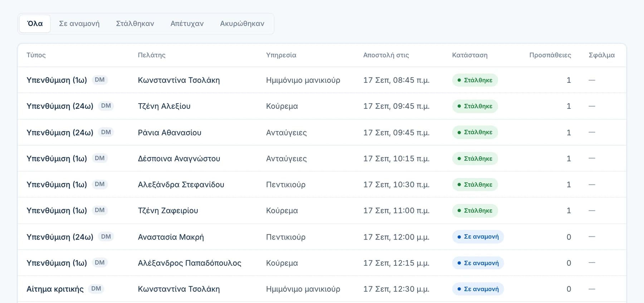The image size is (644, 303).
Task: Click the DM badge in the Αίτημα κριτικής row
Action: [96, 289]
